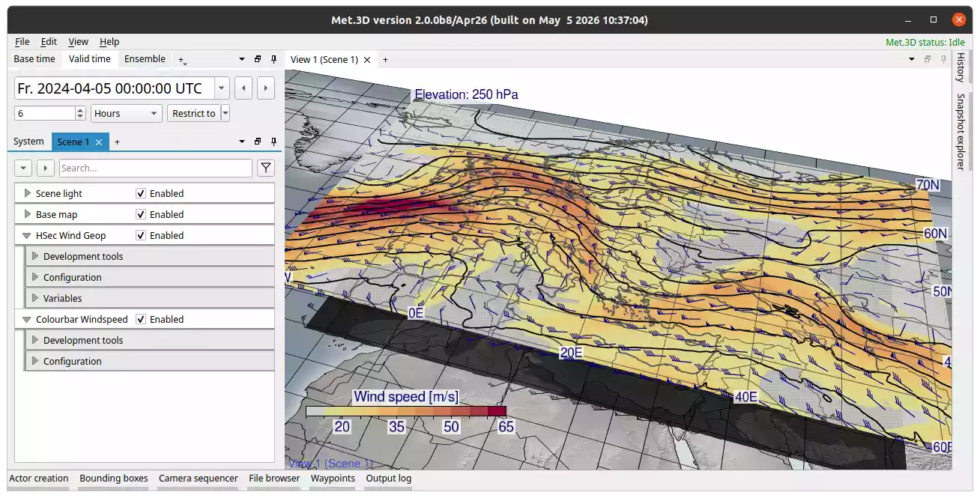Image resolution: width=980 pixels, height=498 pixels.
Task: Float the time control panel via its restore icon
Action: (258, 59)
